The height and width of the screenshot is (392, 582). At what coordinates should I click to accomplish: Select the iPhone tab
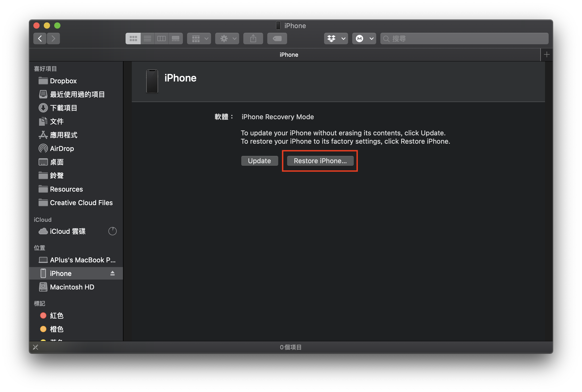(285, 55)
